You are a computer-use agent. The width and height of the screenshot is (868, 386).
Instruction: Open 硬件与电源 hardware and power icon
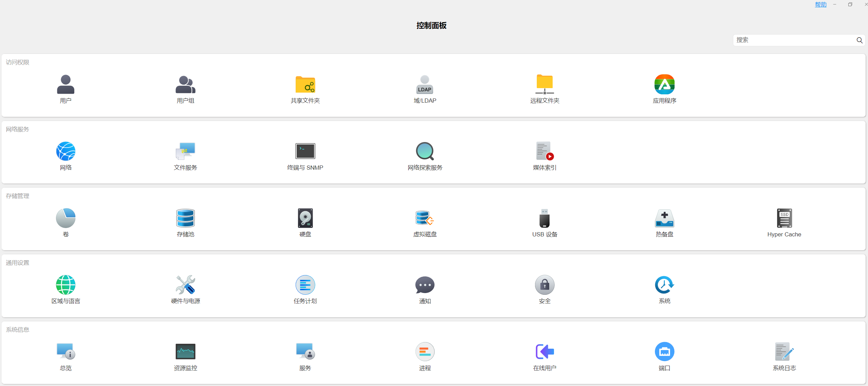185,285
